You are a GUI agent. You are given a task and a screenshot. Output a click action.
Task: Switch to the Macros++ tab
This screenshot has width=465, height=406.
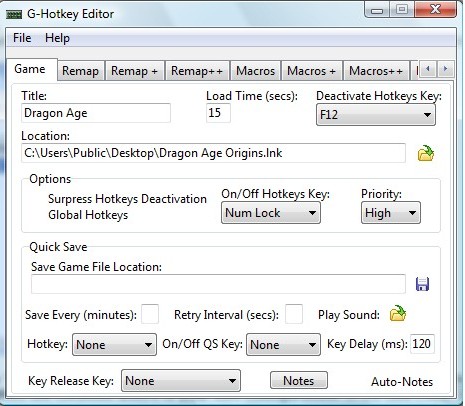(376, 71)
